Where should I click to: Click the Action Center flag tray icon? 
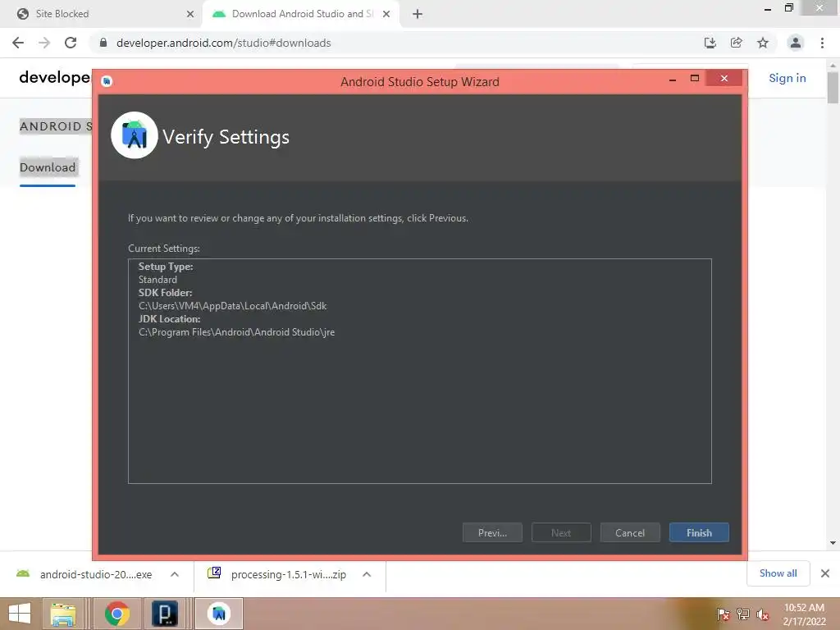(723, 614)
